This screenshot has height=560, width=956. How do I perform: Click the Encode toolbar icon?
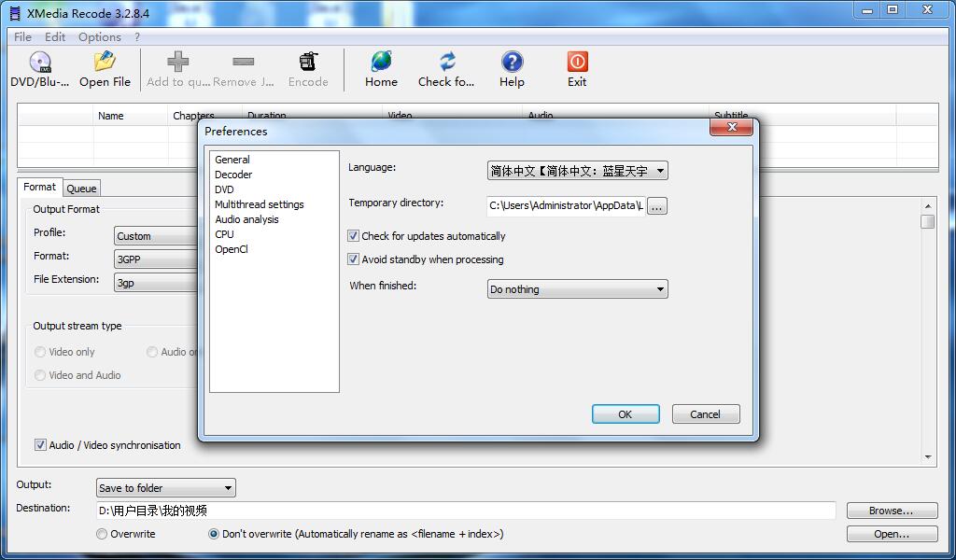[308, 62]
